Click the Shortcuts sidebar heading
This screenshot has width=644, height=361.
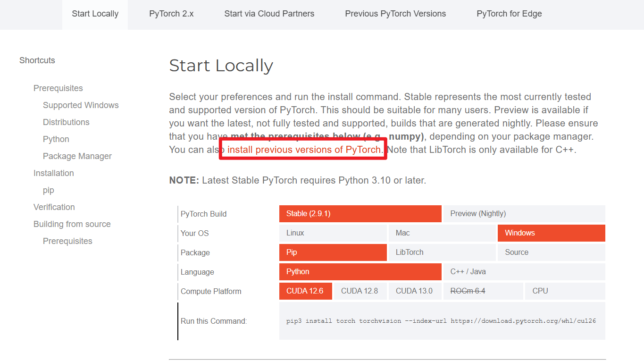tap(37, 60)
